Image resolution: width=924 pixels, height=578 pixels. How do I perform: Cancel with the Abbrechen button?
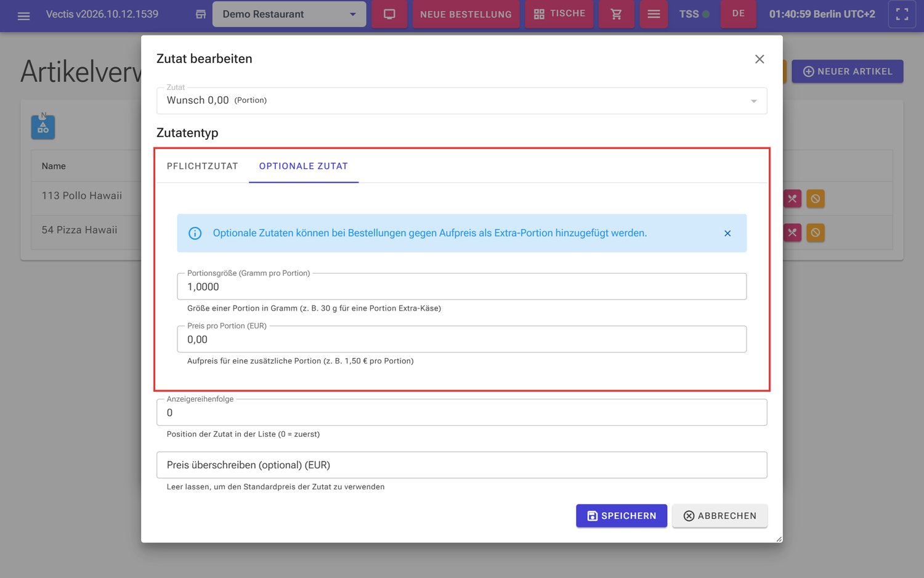point(719,516)
